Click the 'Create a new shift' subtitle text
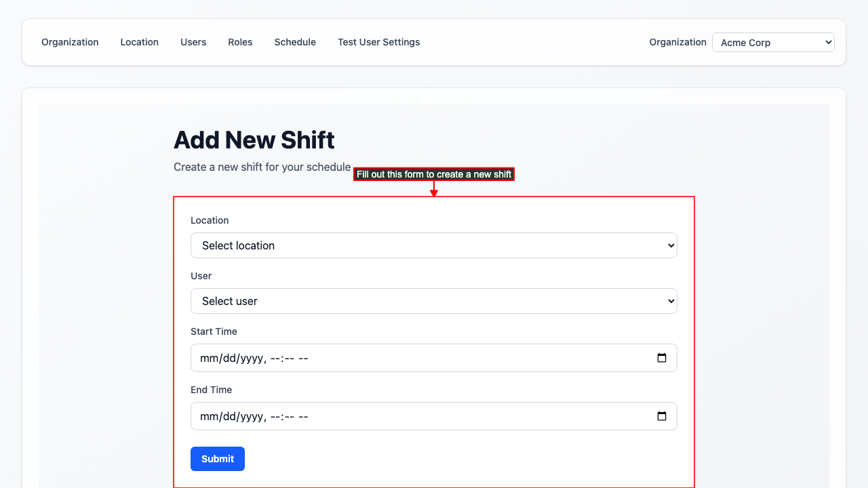The image size is (868, 488). [x=262, y=167]
